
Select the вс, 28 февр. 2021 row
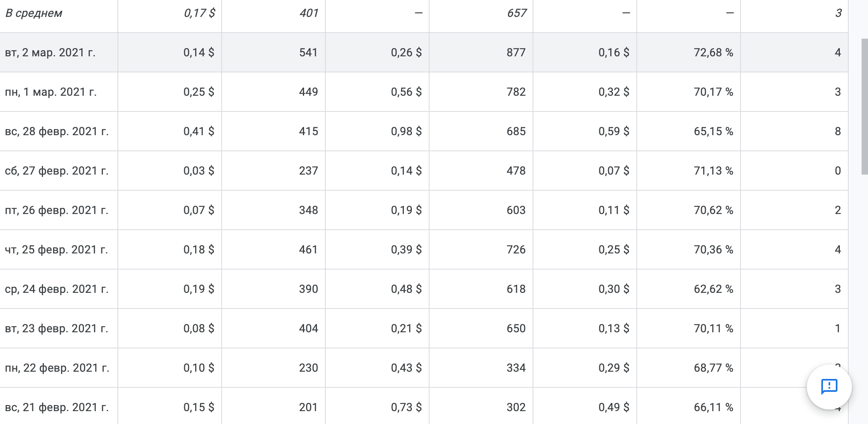(57, 132)
